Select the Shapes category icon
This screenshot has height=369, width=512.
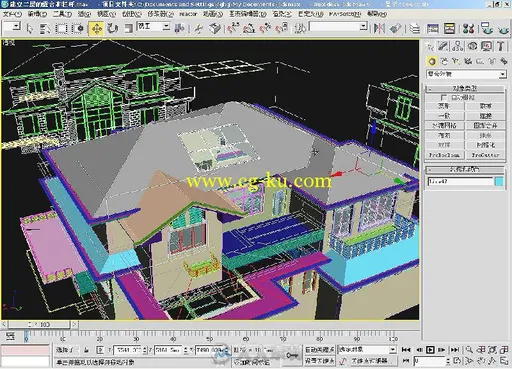[444, 61]
